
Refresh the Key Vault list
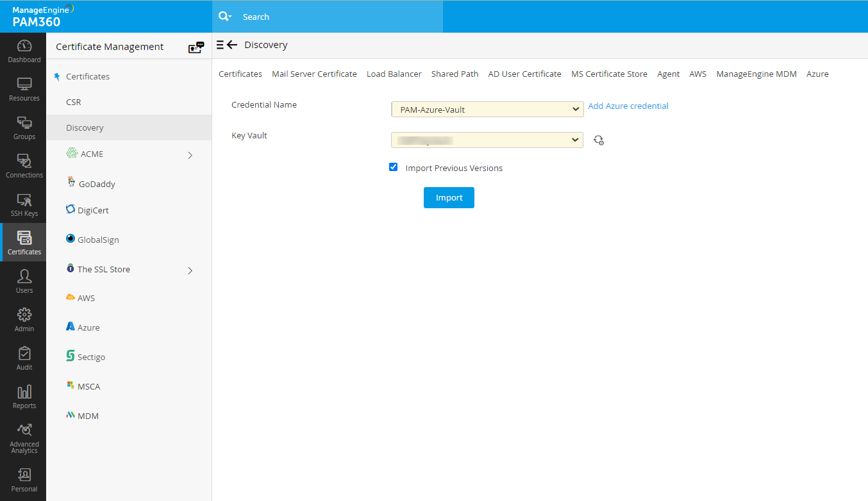click(599, 140)
